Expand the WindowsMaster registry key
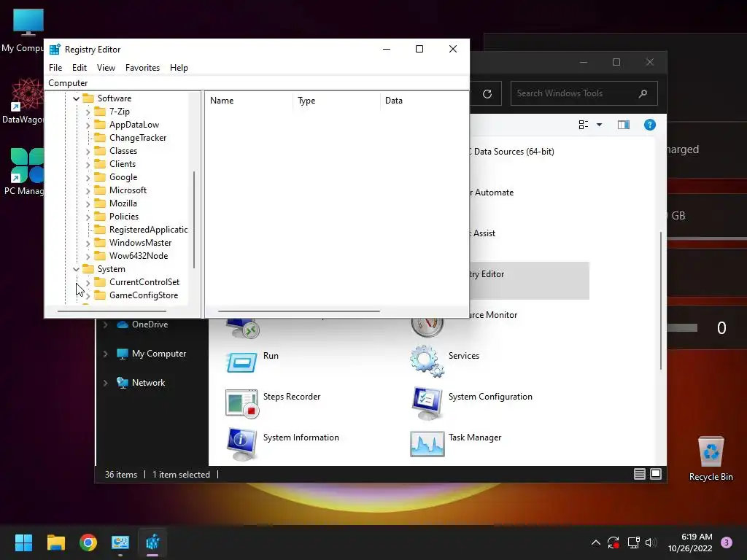The image size is (747, 560). point(88,243)
